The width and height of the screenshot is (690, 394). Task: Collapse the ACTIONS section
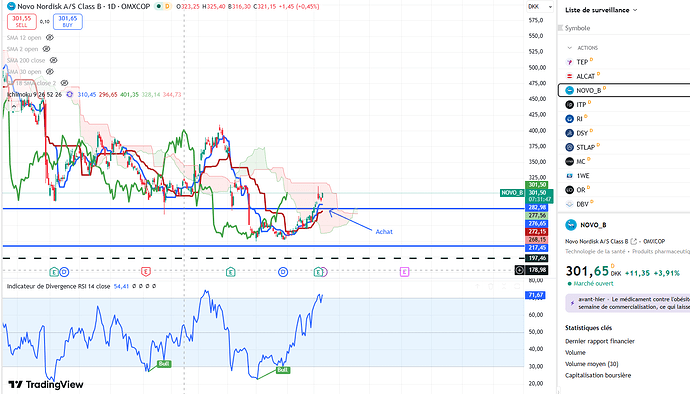point(570,48)
